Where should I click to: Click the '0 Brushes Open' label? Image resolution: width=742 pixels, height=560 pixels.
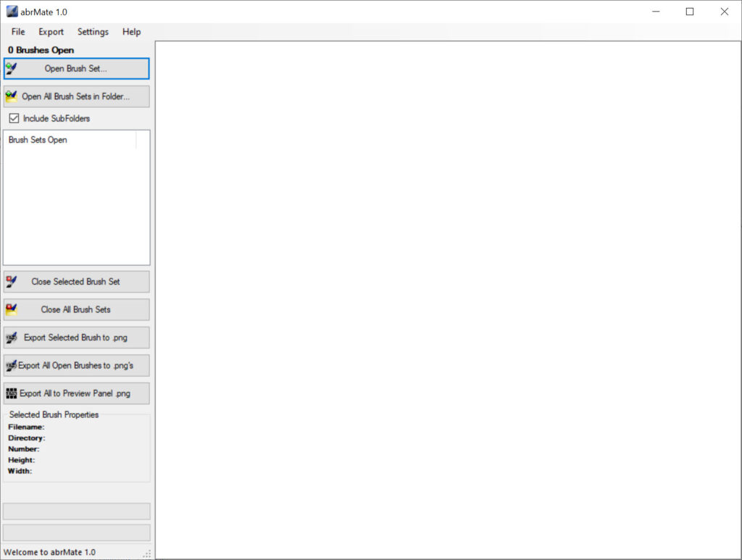[41, 50]
